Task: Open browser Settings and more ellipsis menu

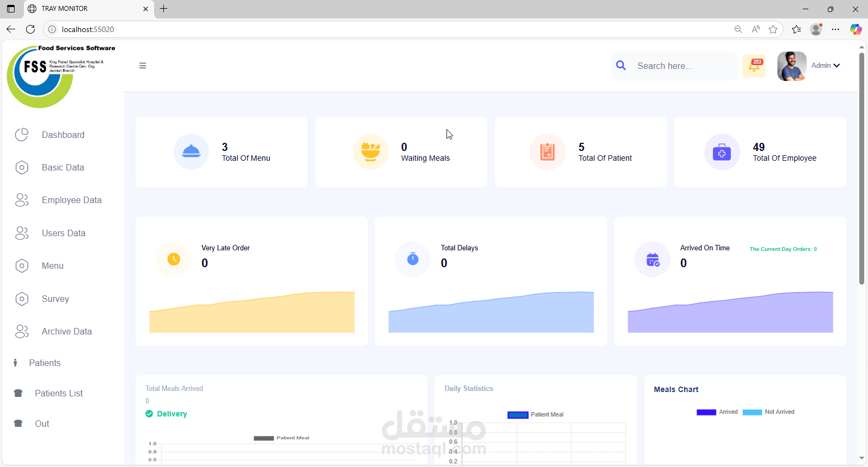Action: point(835,29)
